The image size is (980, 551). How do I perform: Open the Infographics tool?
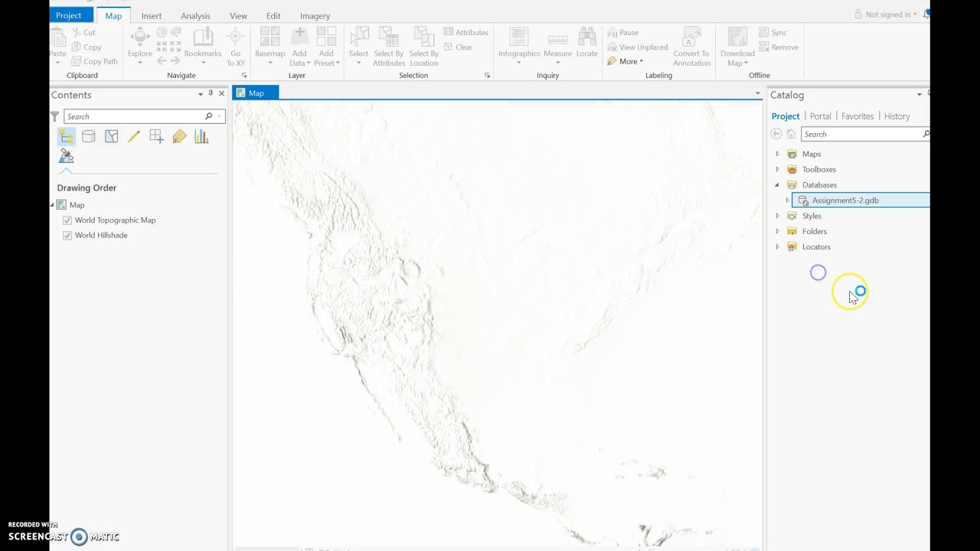pyautogui.click(x=519, y=44)
